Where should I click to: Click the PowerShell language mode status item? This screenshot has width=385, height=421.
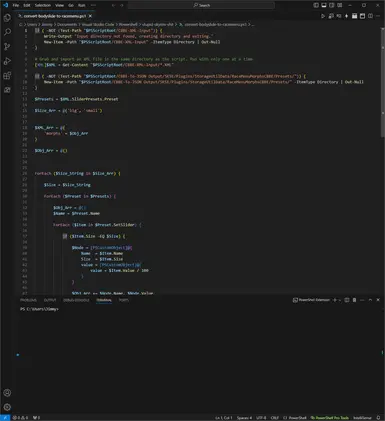pos(295,418)
